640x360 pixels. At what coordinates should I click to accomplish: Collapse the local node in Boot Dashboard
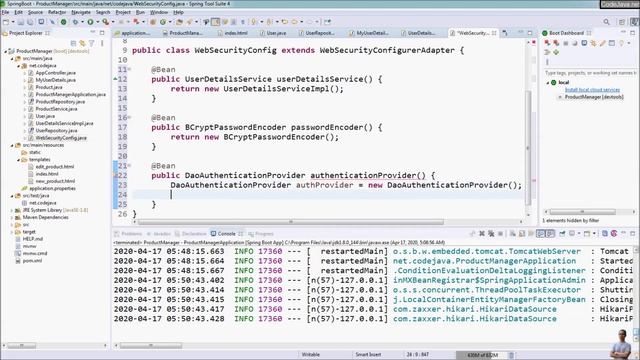548,82
